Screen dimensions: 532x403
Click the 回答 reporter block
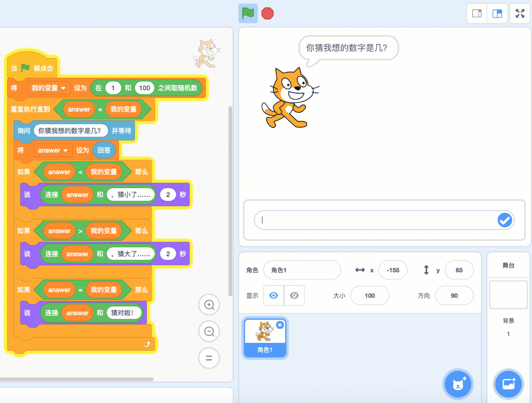click(104, 150)
